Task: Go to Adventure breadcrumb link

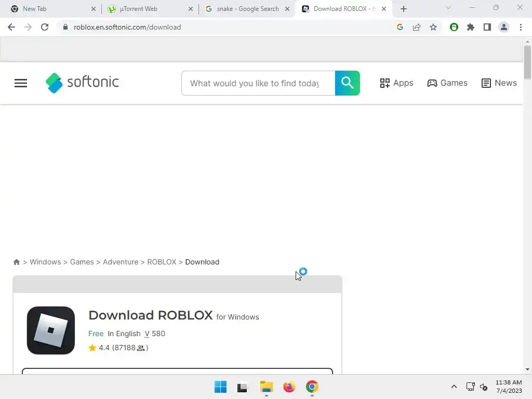Action: click(x=121, y=262)
